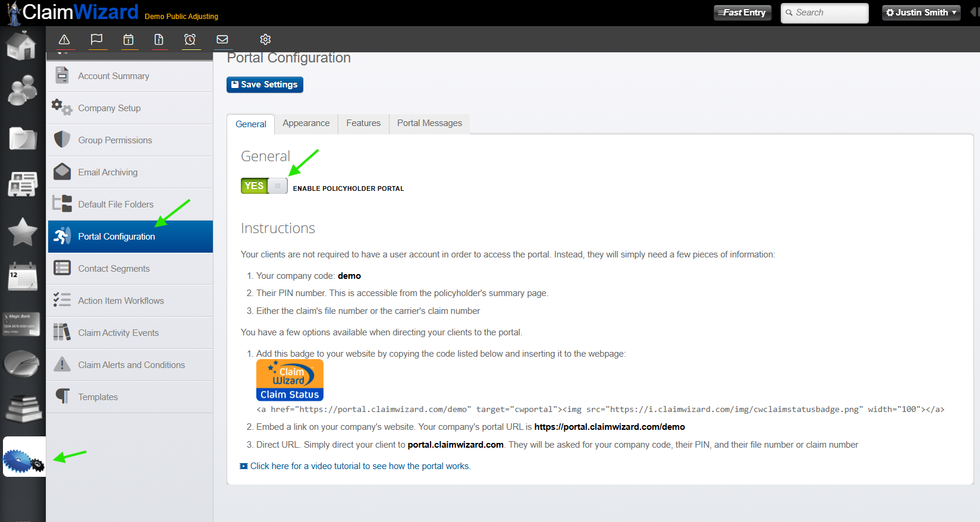Click the Claim Activity Events books icon
980x522 pixels.
click(62, 332)
